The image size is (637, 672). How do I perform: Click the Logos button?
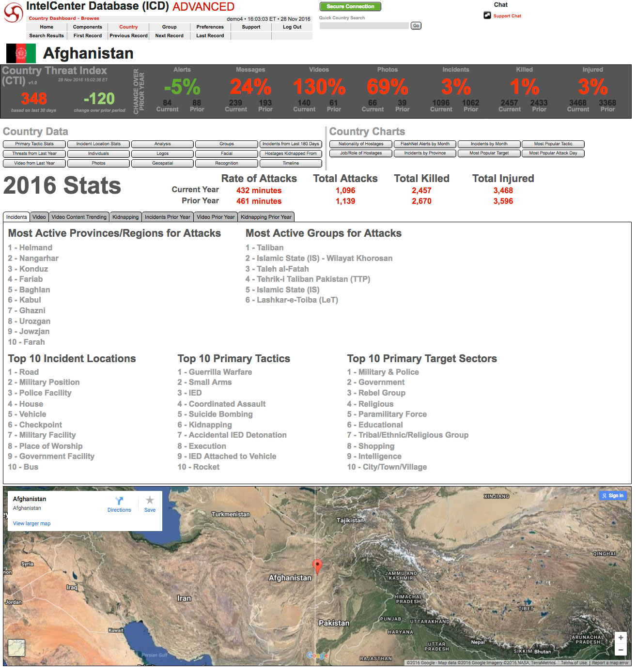coord(162,154)
